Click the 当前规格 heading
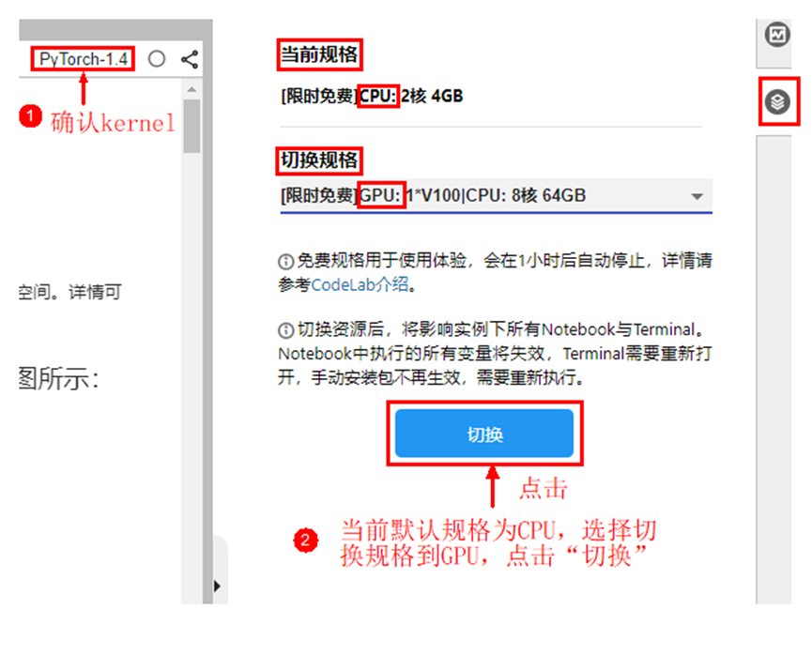This screenshot has width=812, height=655. point(319,54)
